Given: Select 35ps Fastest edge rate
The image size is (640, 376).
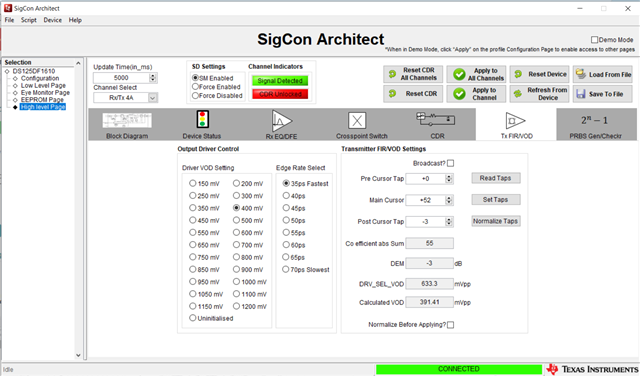Looking at the screenshot, I should click(286, 183).
